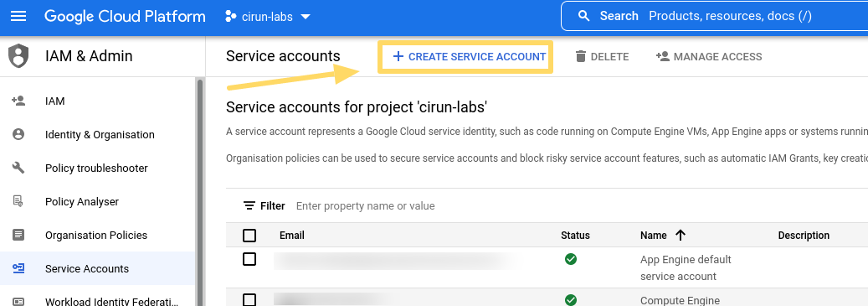Click the sidebar vertical scrollbar
Image resolution: width=868 pixels, height=306 pixels.
tap(200, 191)
